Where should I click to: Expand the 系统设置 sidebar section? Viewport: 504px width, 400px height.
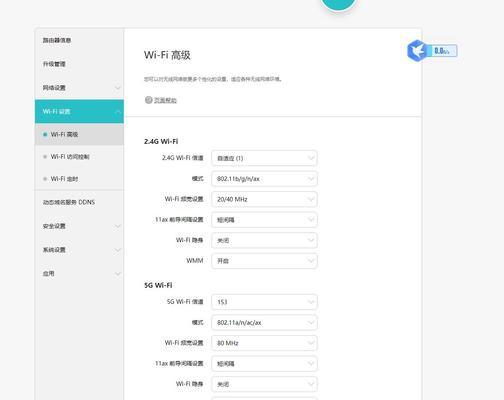click(79, 250)
